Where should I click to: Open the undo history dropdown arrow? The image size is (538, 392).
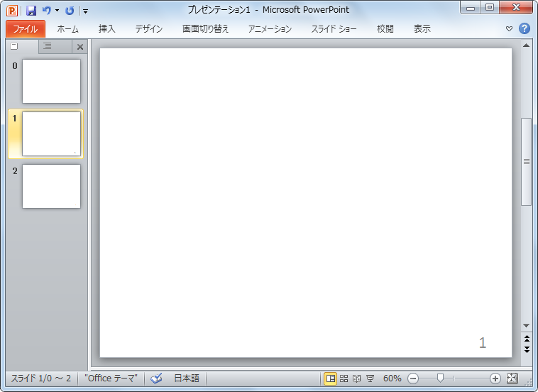57,11
